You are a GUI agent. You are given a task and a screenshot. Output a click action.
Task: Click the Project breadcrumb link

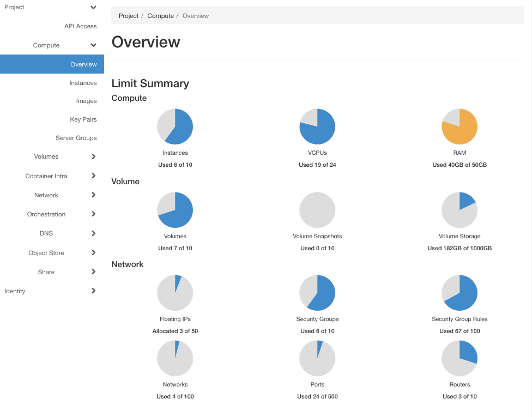[x=129, y=16]
